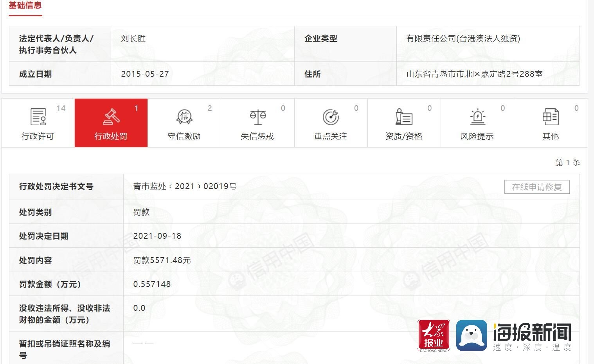This screenshot has width=594, height=364.
Task: Open the 行政许可 document icon
Action: 38,117
